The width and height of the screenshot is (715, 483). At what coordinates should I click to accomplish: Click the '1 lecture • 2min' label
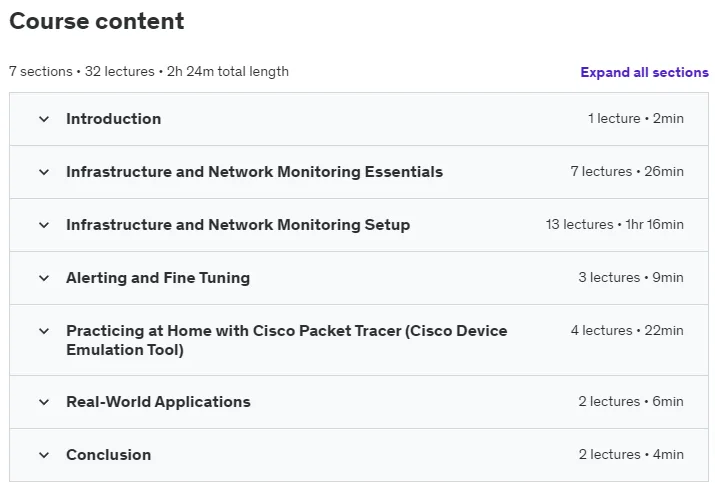click(636, 119)
